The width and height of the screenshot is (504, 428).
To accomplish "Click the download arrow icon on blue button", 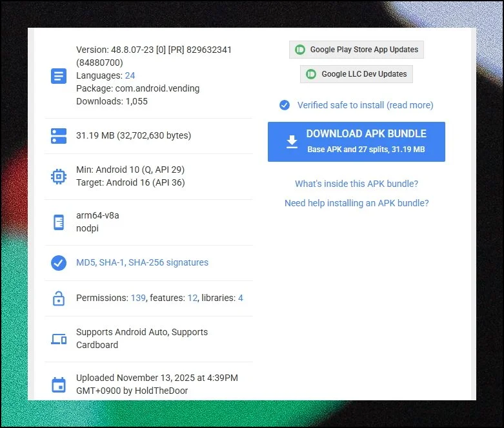I will coord(292,142).
